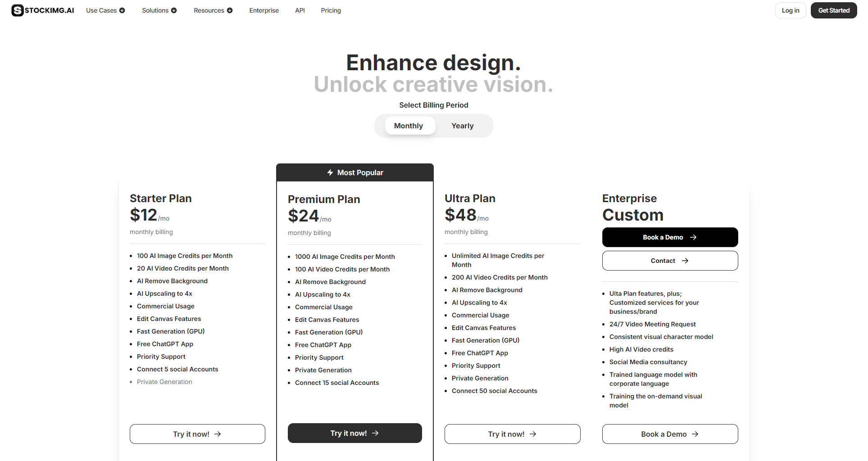Expand the Resources dropdown
Screen dimensions: 868x461
[x=213, y=10]
